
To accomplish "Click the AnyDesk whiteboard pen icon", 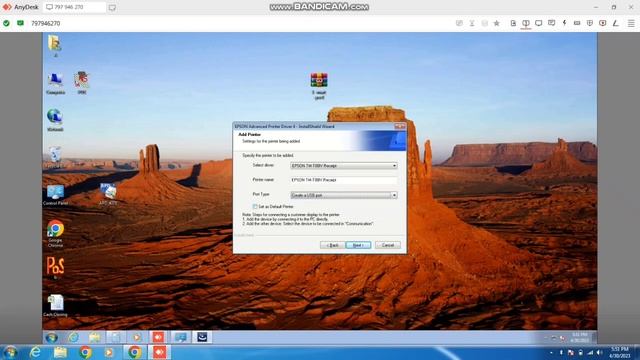I will coord(616,23).
